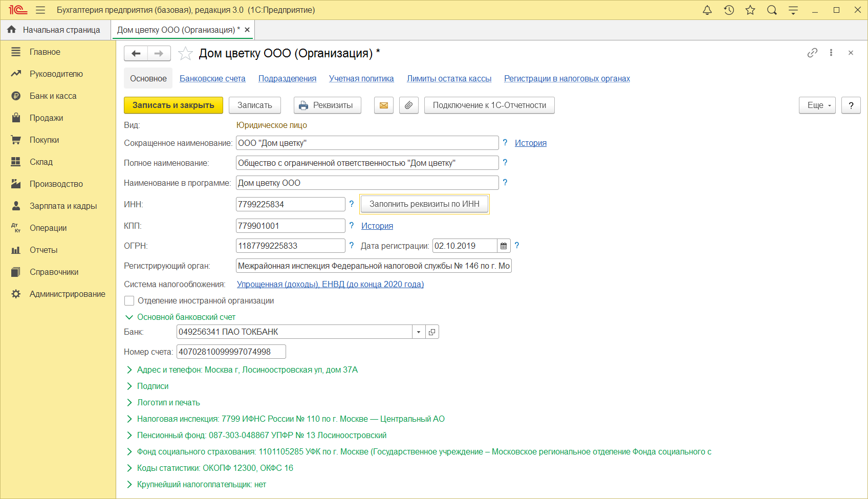Copy link to this form

click(x=812, y=53)
